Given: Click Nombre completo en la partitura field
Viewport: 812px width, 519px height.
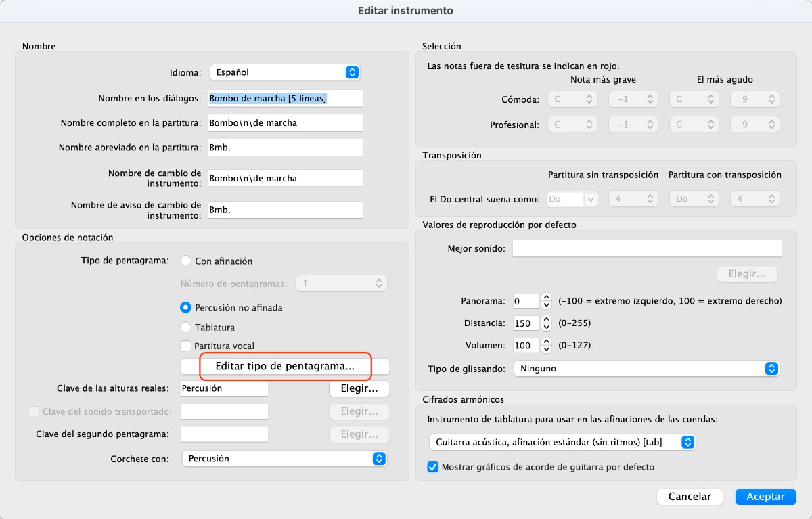Looking at the screenshot, I should [286, 123].
